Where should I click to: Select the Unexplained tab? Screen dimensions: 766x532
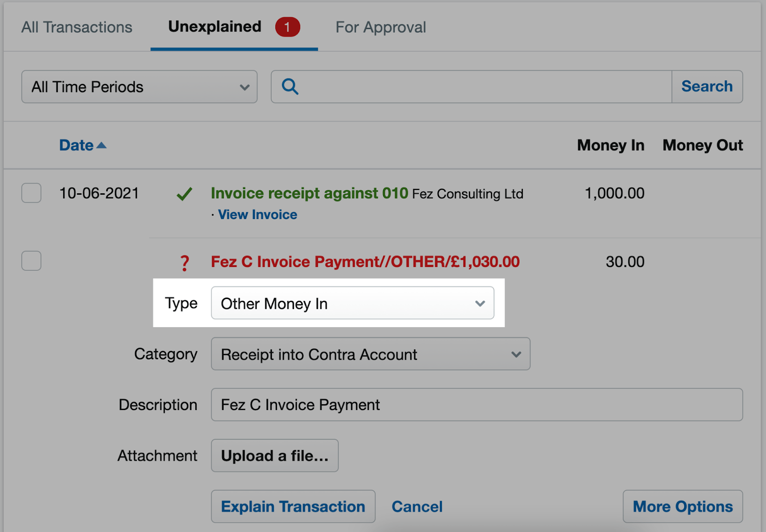coord(214,27)
